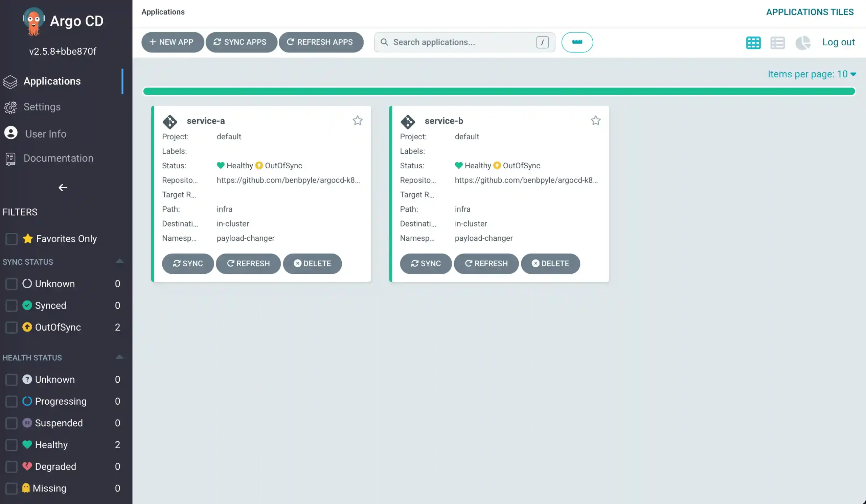Click the service-b git source icon
This screenshot has height=504, width=866.
pos(408,121)
